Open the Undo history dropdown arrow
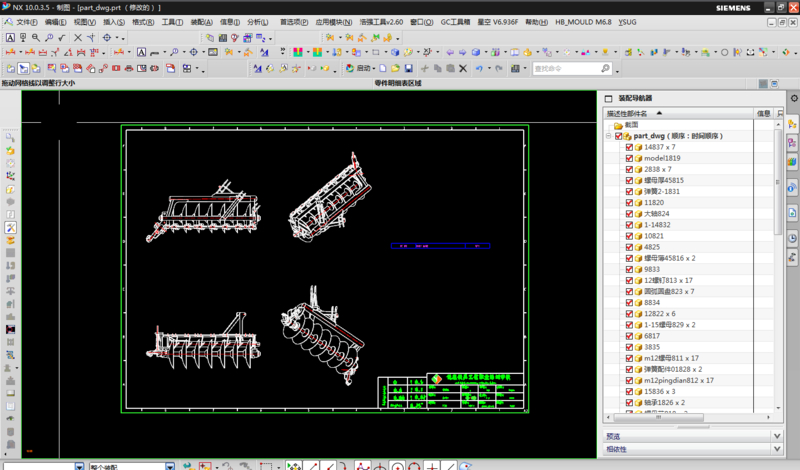This screenshot has height=470, width=800. [x=489, y=68]
